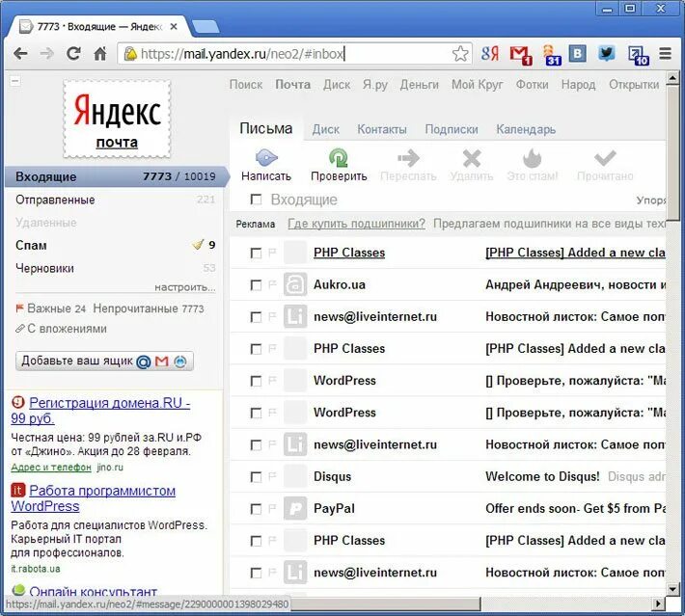Click the horizontal scrollbar thumb
Screen dimensions: 685x616
(385, 604)
